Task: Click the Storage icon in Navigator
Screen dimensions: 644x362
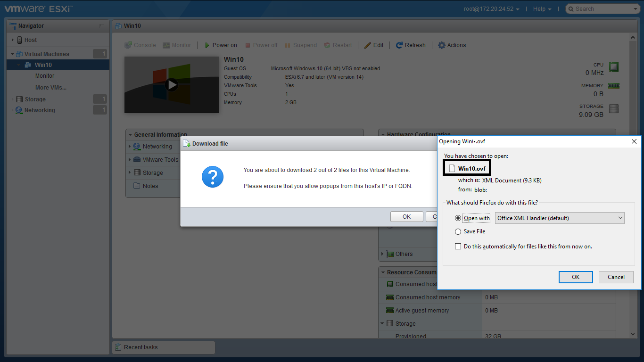Action: (19, 99)
